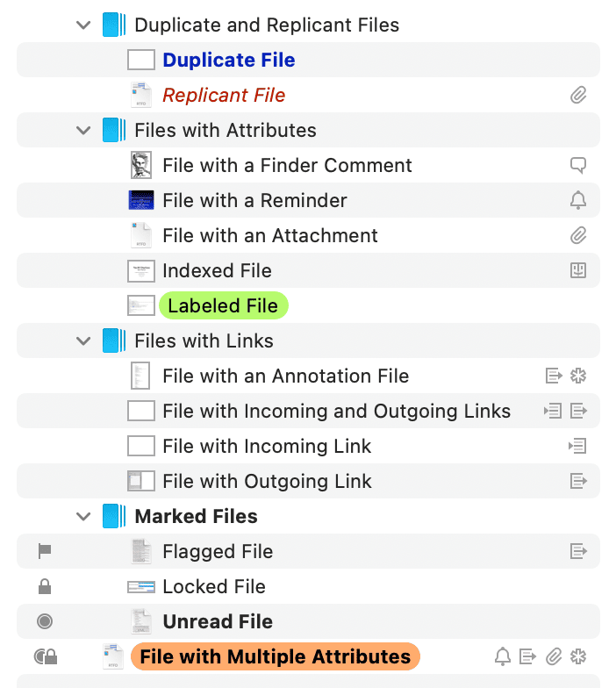Image resolution: width=616 pixels, height=688 pixels.
Task: Select the Duplicate File item
Action: click(x=228, y=60)
